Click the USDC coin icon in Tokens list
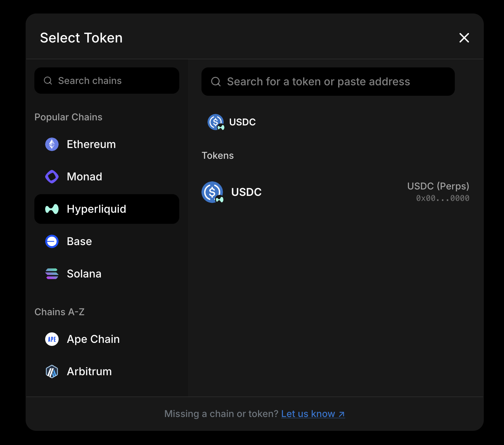The image size is (504, 445). click(212, 192)
